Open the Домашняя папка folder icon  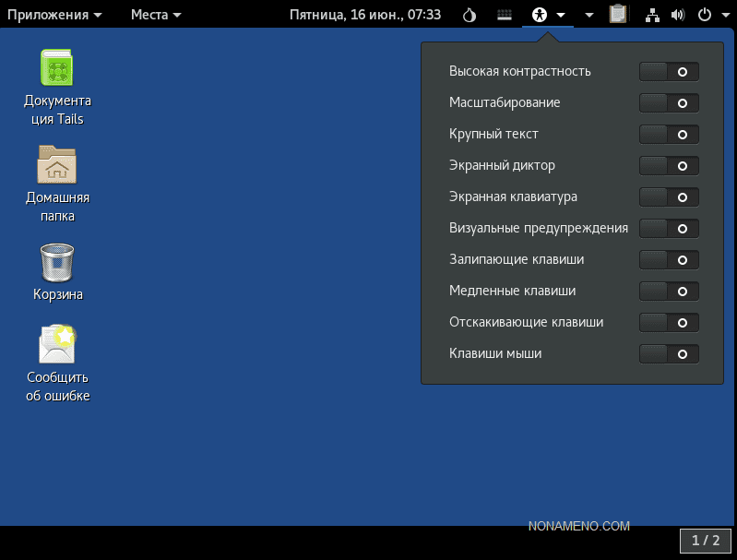57,166
